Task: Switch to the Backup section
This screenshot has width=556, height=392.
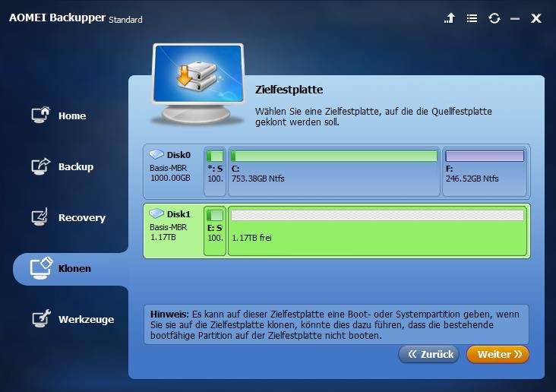Action: tap(76, 166)
